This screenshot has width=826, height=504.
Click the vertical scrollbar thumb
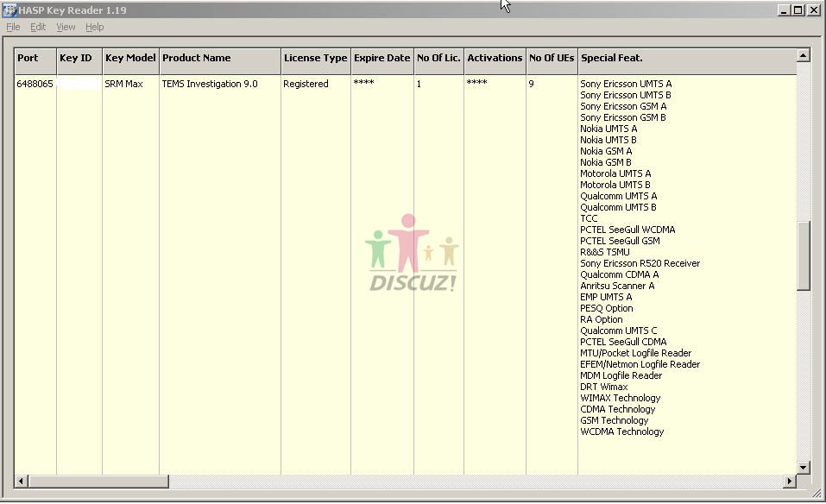click(x=803, y=255)
